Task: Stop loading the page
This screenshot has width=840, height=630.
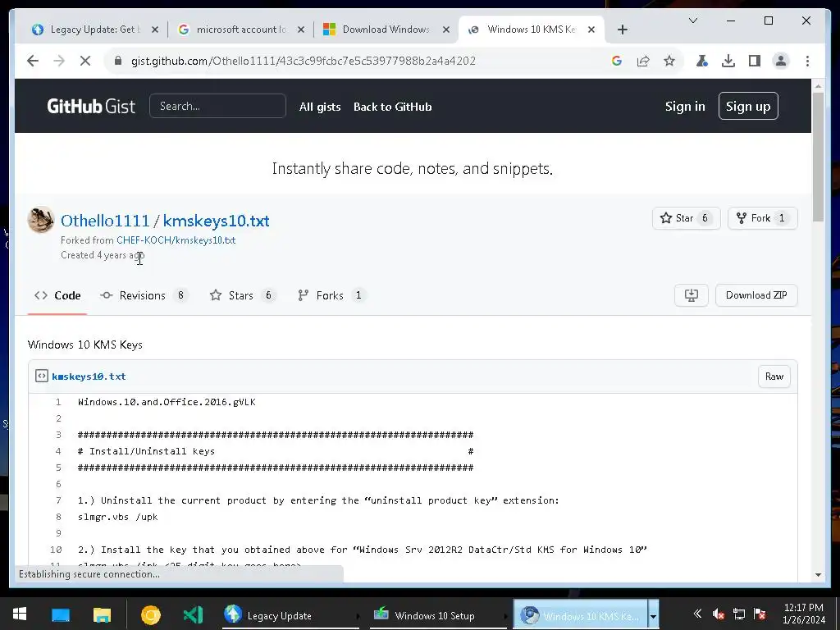Action: [x=85, y=61]
